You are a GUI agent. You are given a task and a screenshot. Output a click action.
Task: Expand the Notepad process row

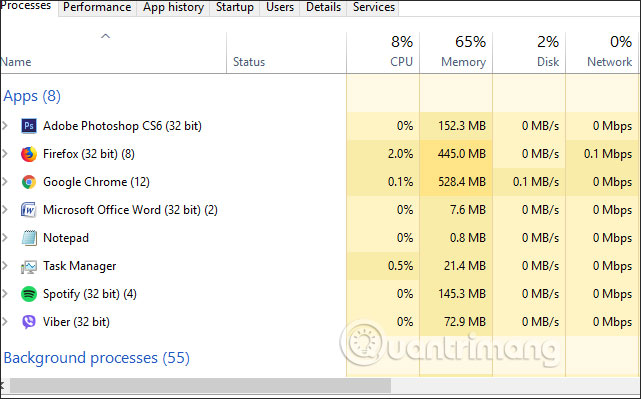(x=5, y=238)
